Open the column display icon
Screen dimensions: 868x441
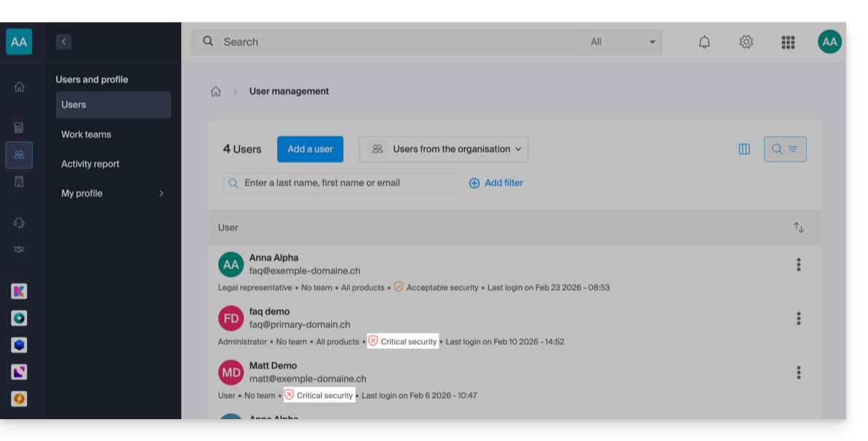click(x=744, y=149)
